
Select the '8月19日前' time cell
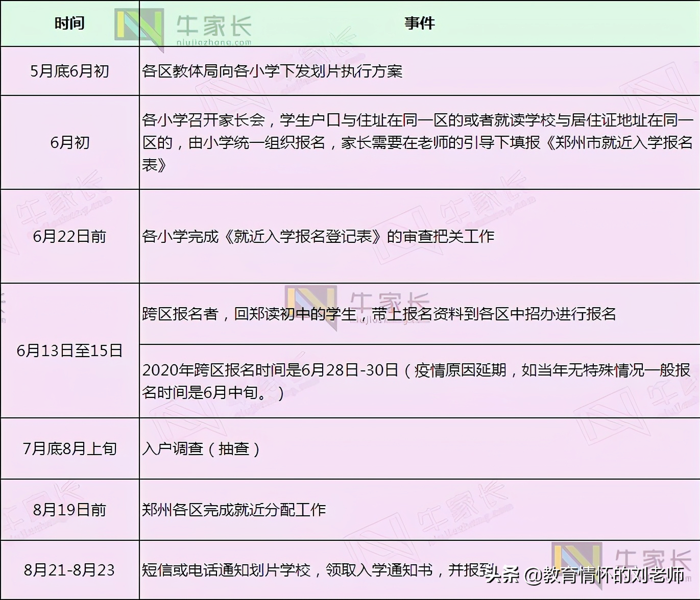(69, 510)
